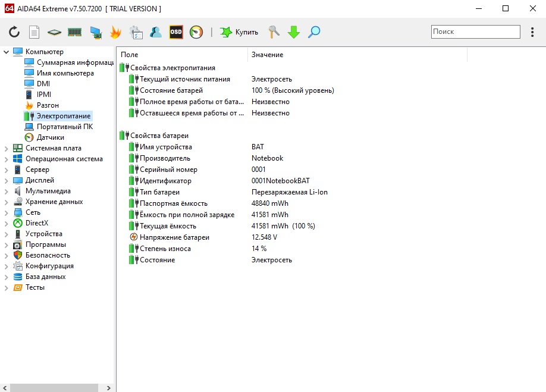Image resolution: width=546 pixels, height=392 pixels.
Task: Click the horizontal scrollbar thumb in tree
Action: [x=54, y=388]
